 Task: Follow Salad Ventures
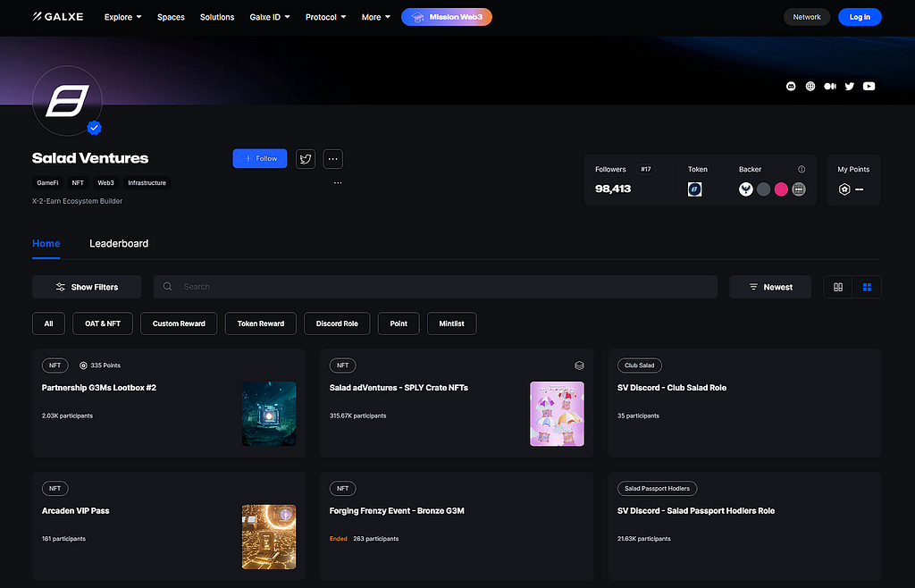pos(260,159)
